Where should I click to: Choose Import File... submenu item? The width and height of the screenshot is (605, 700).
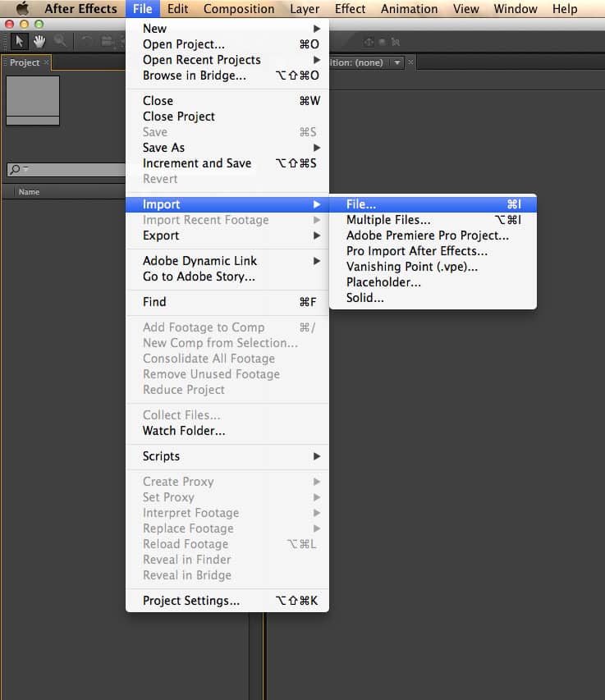pyautogui.click(x=433, y=204)
